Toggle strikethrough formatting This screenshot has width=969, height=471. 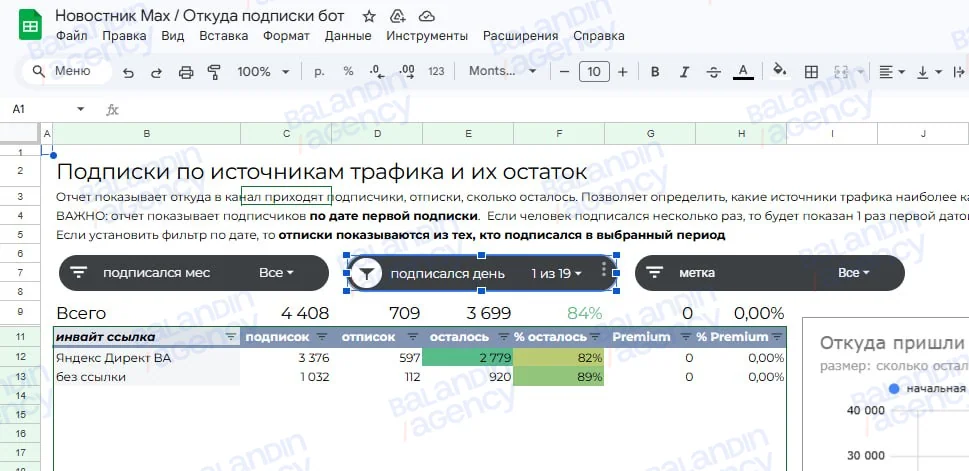[x=713, y=72]
